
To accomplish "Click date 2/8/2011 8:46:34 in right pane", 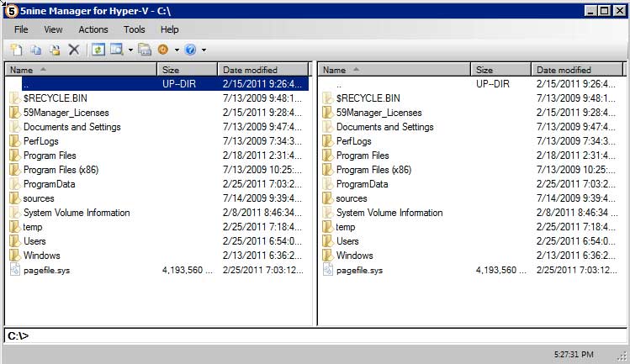I will [575, 213].
